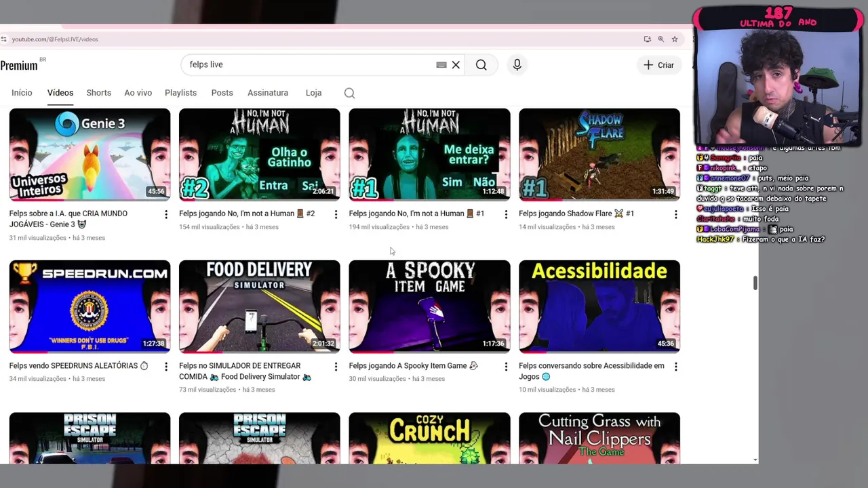Open 'Me deixa entrar?' #1 thumbnail
This screenshot has height=488, width=868.
[x=429, y=154]
